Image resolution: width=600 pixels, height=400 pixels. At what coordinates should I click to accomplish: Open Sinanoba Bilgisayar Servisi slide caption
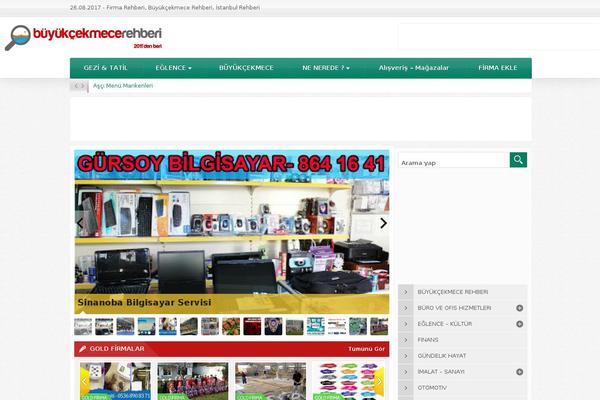[x=144, y=302]
